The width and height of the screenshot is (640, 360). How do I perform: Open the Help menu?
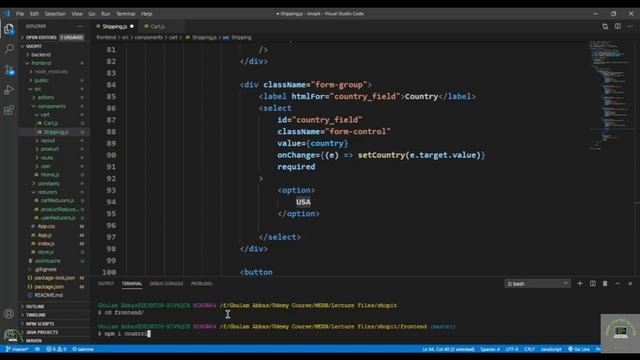click(x=147, y=13)
